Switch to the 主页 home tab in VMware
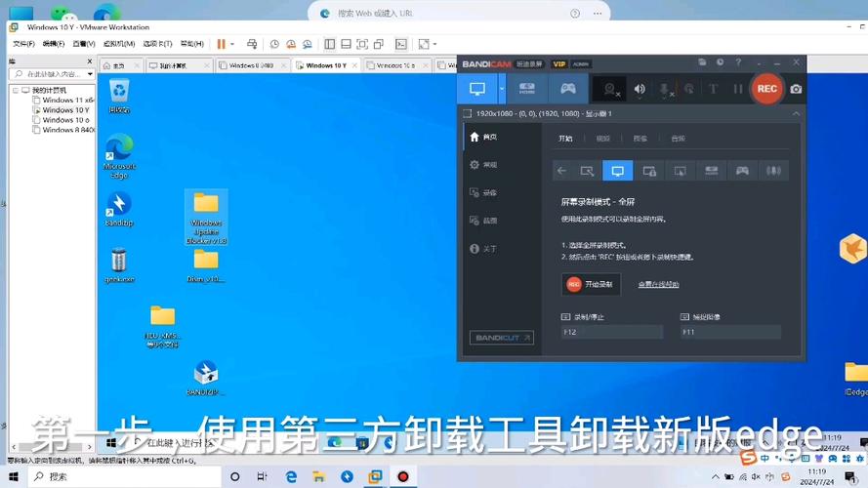The height and width of the screenshot is (488, 868). point(118,65)
